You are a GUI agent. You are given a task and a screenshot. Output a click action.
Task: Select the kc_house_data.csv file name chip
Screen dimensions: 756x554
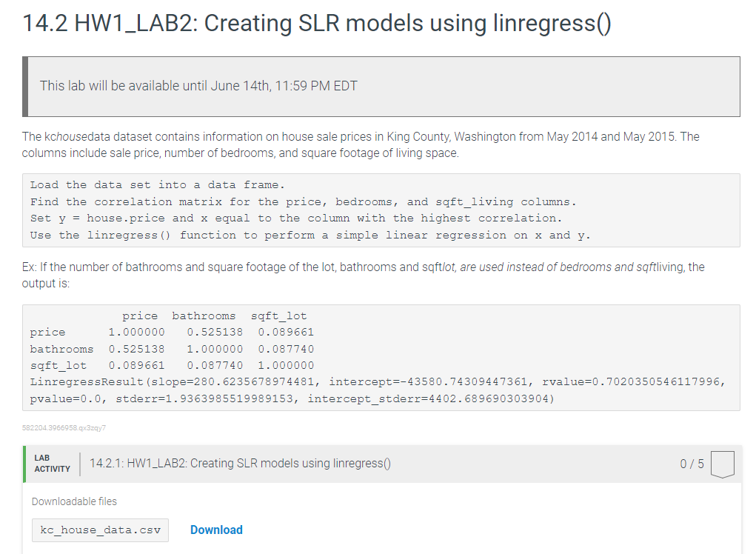point(99,530)
